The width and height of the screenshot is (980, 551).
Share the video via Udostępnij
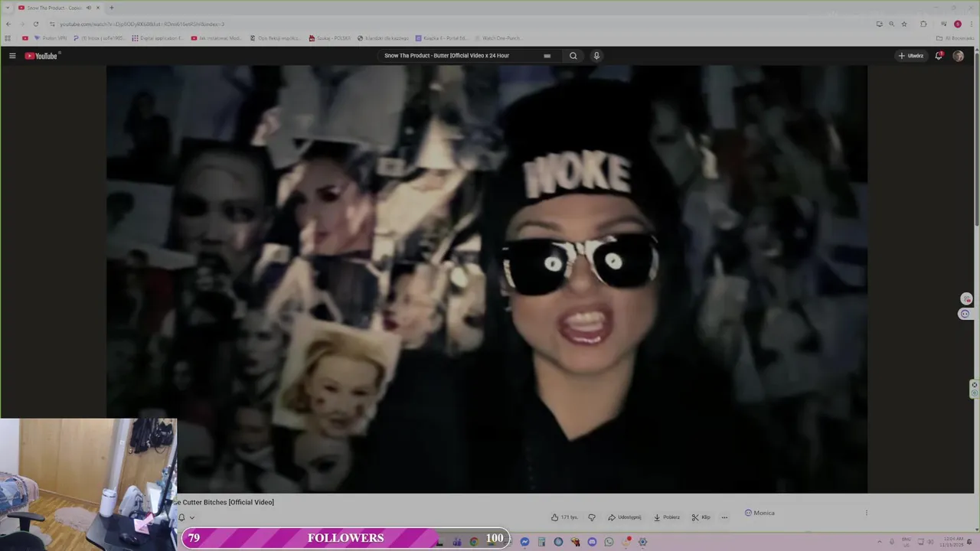624,517
